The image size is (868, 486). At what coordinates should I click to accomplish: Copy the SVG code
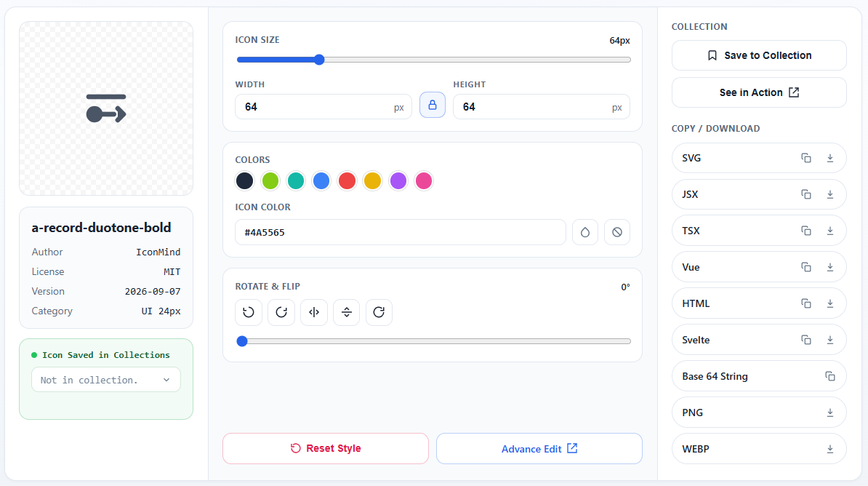pos(806,158)
